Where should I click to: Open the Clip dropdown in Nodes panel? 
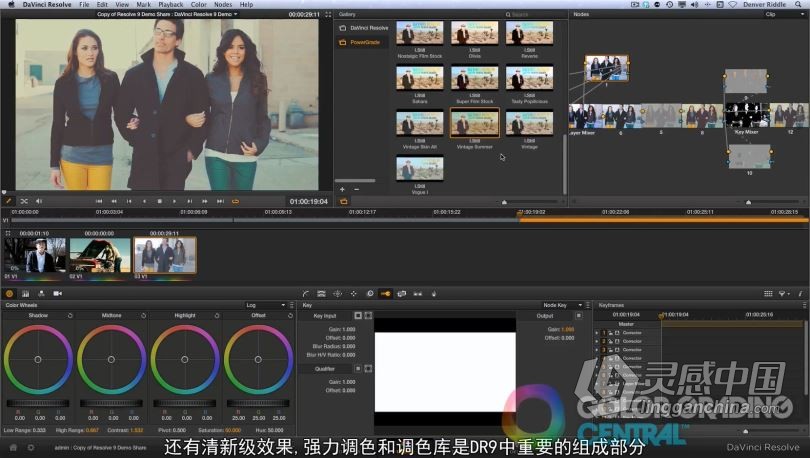[784, 14]
